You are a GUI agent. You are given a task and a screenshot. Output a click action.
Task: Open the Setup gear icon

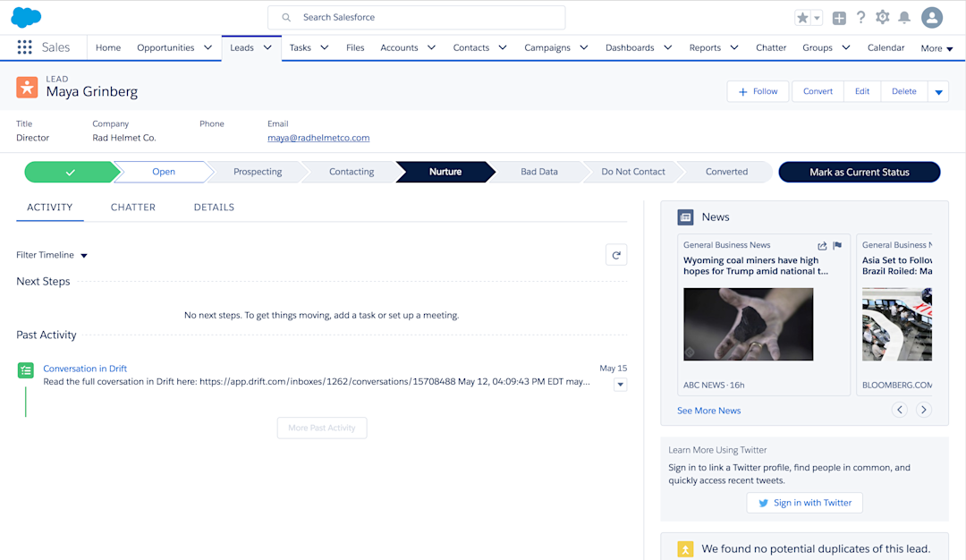click(x=882, y=17)
